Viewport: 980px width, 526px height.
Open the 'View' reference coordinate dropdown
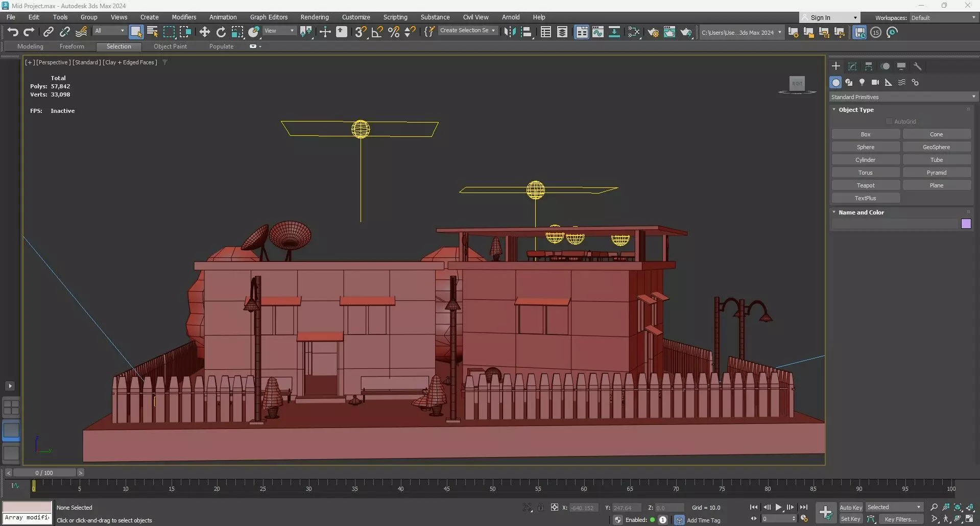click(279, 31)
